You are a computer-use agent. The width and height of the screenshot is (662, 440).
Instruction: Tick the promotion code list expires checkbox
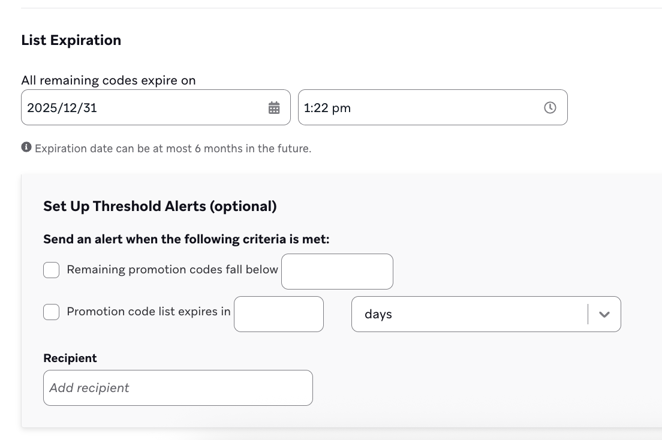click(51, 312)
